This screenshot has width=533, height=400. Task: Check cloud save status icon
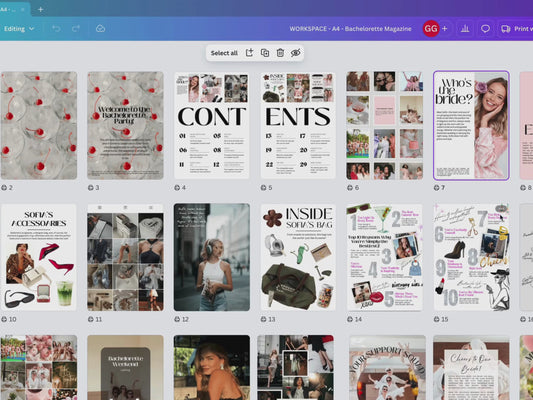pos(100,29)
